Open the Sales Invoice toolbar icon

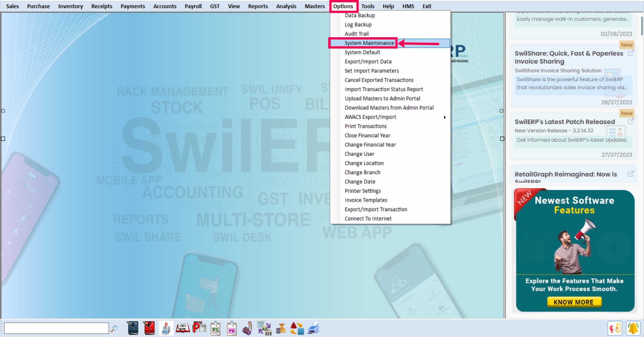pyautogui.click(x=132, y=328)
